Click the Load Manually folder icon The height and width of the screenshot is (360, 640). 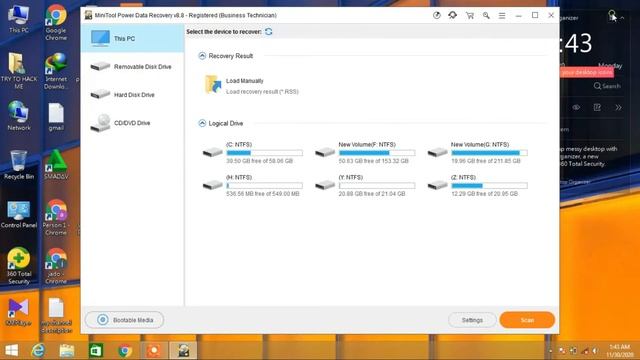(x=213, y=84)
